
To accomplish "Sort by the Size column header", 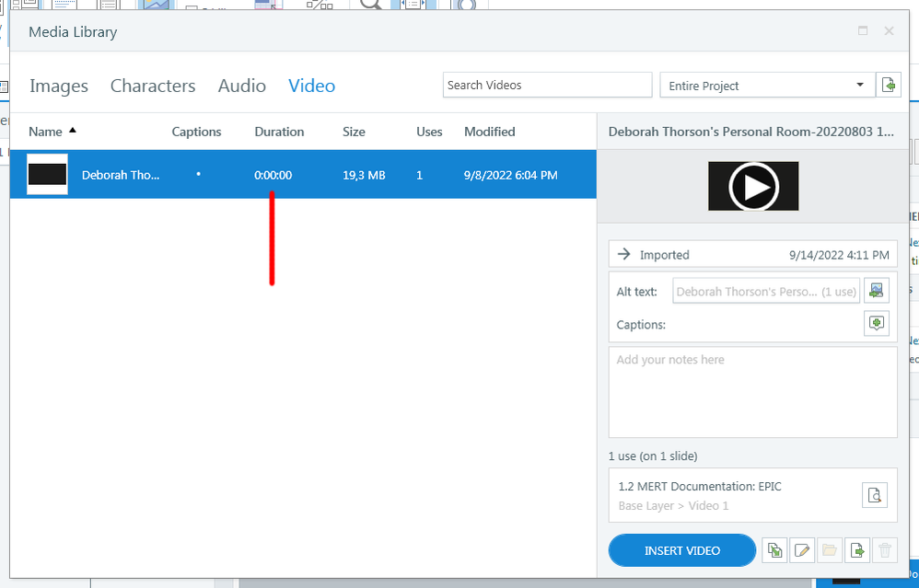I will point(354,132).
